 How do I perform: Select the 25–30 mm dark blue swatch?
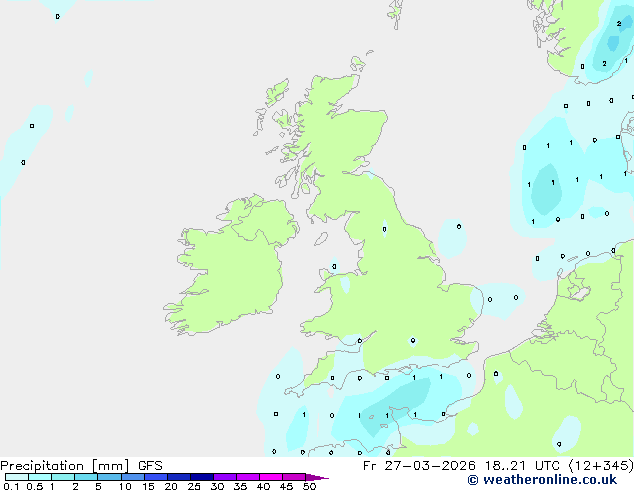click(202, 477)
